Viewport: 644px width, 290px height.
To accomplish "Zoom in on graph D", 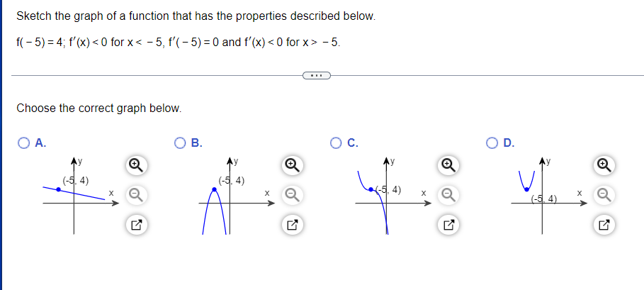I will coord(604,165).
